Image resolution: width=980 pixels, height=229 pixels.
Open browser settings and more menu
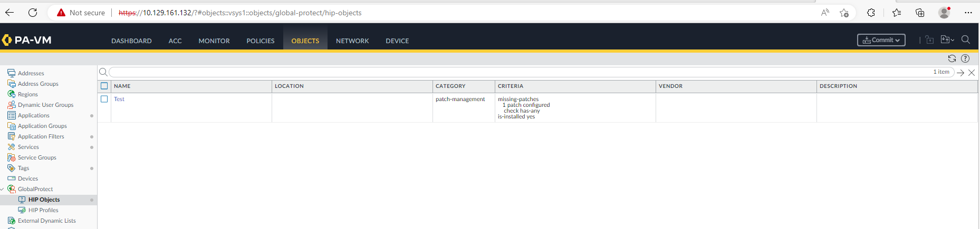point(968,13)
